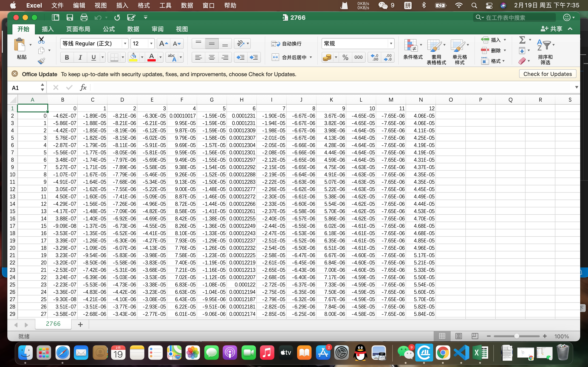Click the eraser Clear icon
Viewport: 588px width, 367px height.
click(x=522, y=61)
